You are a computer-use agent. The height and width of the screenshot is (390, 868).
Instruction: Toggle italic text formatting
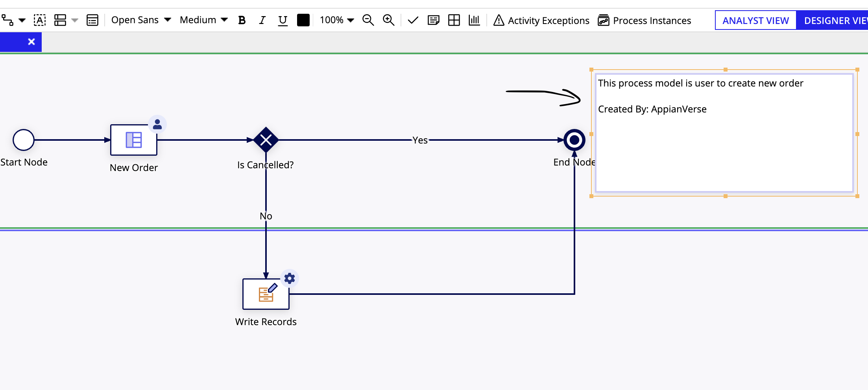(262, 20)
